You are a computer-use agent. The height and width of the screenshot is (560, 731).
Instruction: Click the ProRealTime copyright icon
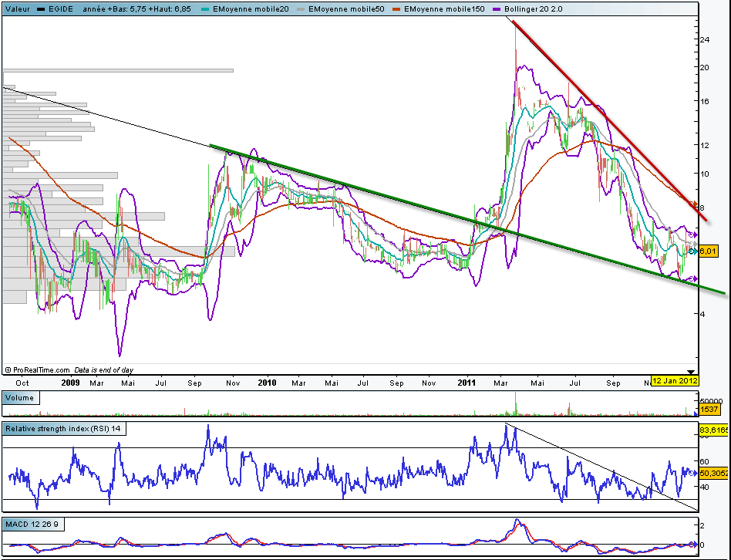(8, 370)
